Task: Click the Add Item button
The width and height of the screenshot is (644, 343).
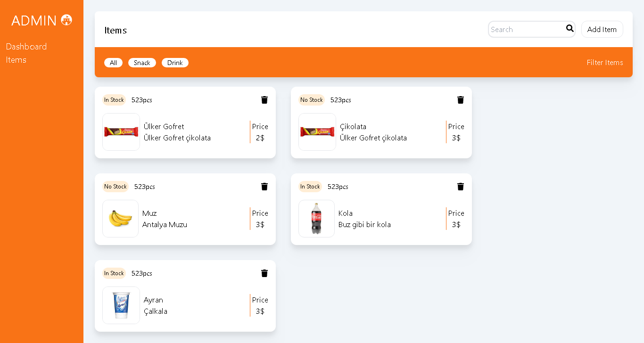Action: pos(602,29)
